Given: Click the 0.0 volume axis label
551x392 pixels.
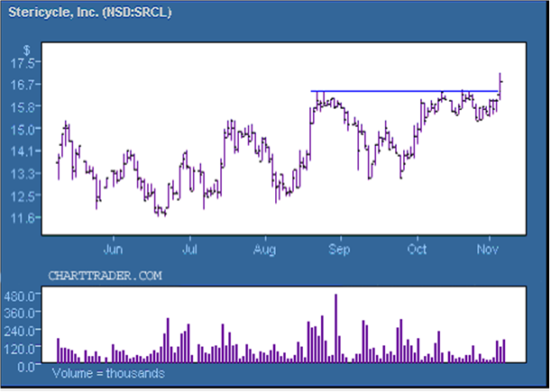Looking at the screenshot, I should pos(25,367).
